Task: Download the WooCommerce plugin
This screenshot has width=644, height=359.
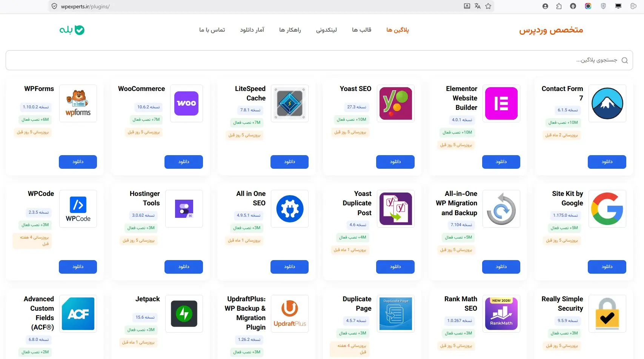Action: click(x=184, y=162)
